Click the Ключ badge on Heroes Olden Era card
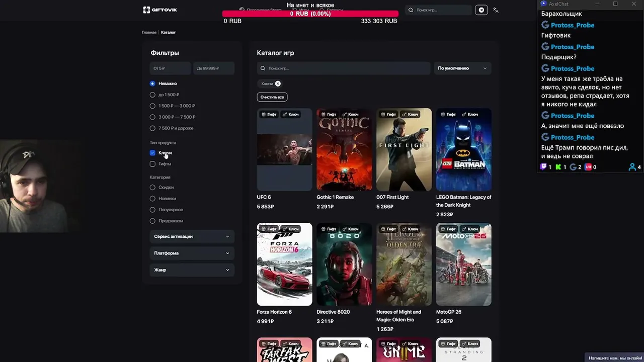Image resolution: width=644 pixels, height=362 pixels. coord(410,229)
